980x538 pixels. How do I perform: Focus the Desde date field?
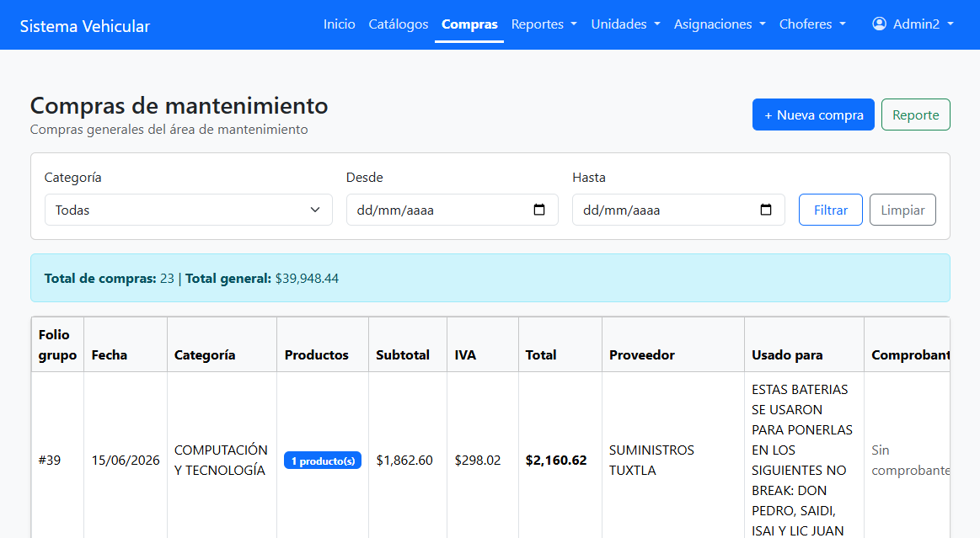pyautogui.click(x=452, y=210)
